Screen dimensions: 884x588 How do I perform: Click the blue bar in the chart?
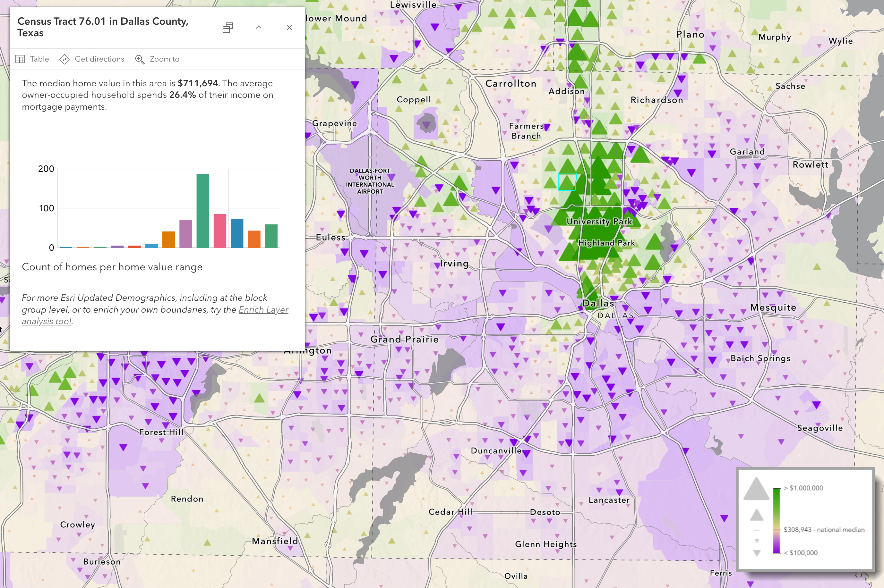237,233
